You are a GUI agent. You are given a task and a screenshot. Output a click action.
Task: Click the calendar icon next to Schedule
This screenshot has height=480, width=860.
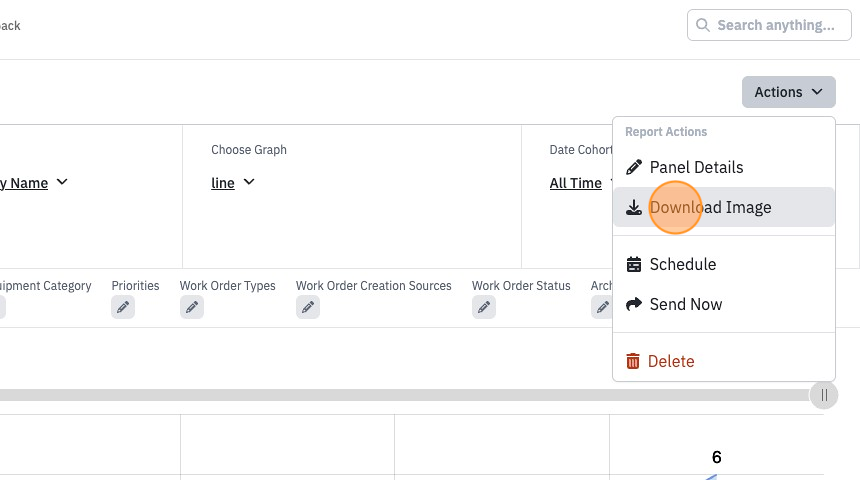click(x=634, y=264)
